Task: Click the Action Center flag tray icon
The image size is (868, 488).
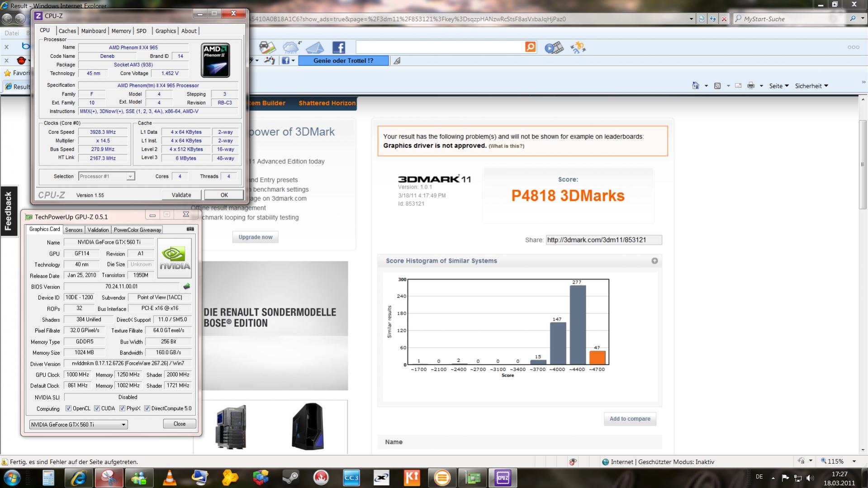Action: tap(785, 478)
